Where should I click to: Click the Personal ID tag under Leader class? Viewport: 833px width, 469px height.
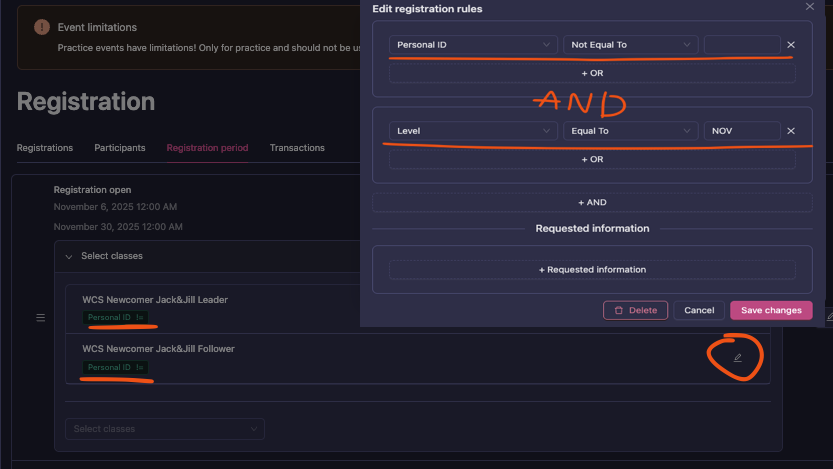tap(117, 318)
